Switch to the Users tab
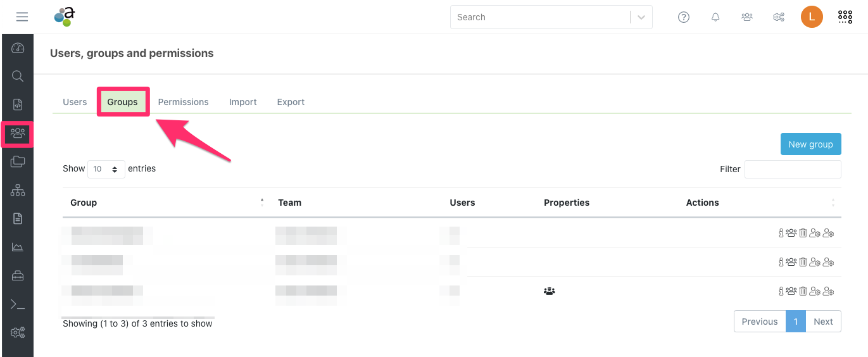This screenshot has height=357, width=868. click(75, 102)
